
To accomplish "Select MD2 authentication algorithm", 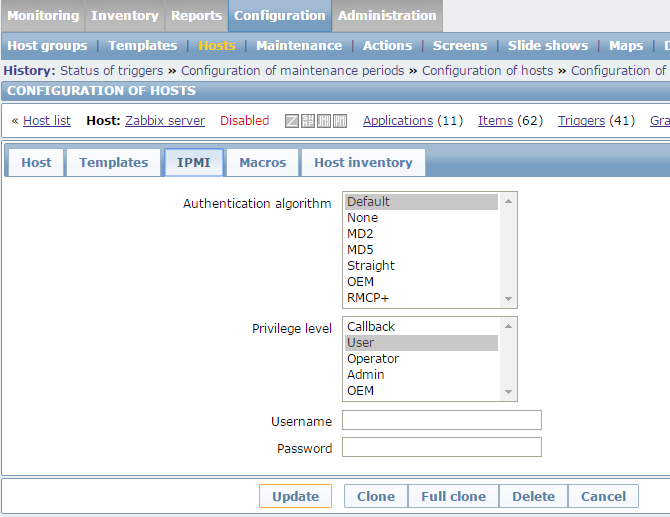I will pos(421,234).
